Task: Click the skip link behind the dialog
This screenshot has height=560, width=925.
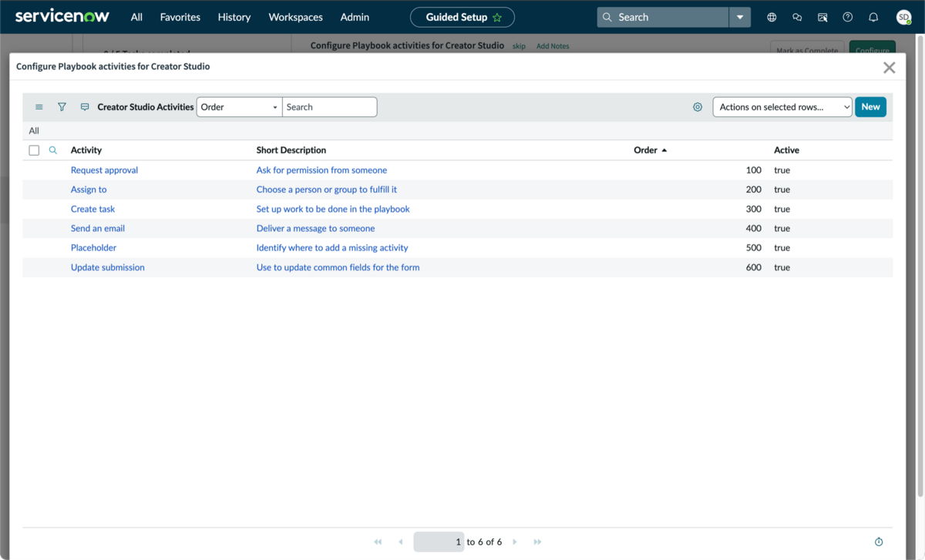Action: 519,46
